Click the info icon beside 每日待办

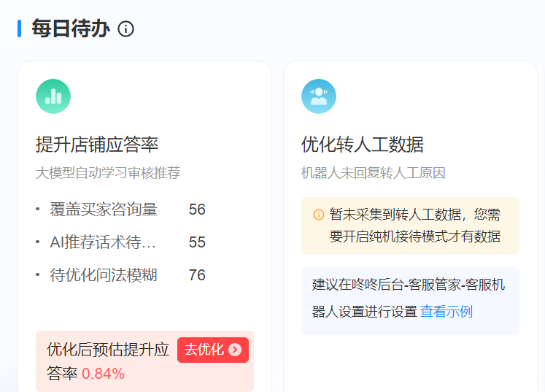[x=125, y=29]
